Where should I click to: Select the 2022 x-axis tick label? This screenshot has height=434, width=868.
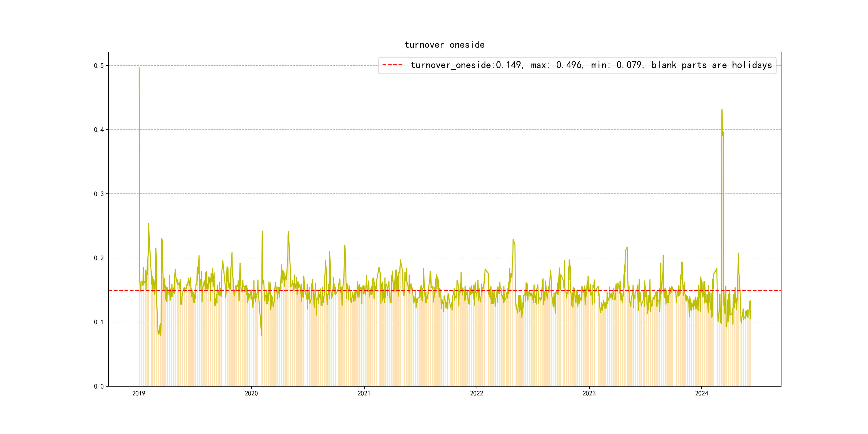tap(476, 393)
